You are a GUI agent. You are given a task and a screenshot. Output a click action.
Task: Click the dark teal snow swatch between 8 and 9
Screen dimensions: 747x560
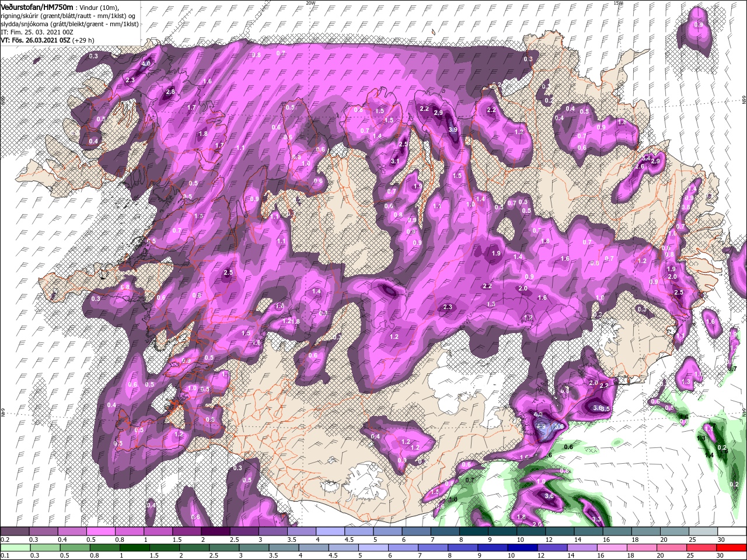(x=474, y=531)
